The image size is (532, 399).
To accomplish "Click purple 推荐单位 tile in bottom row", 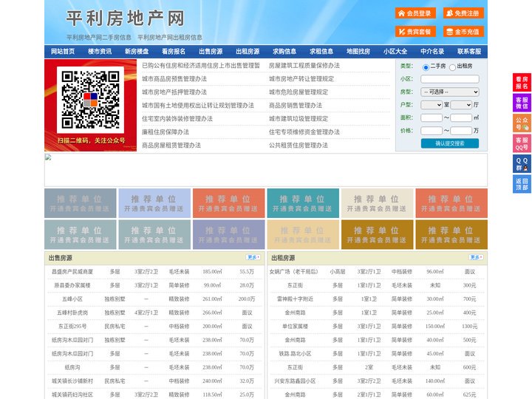I will click(x=228, y=235).
